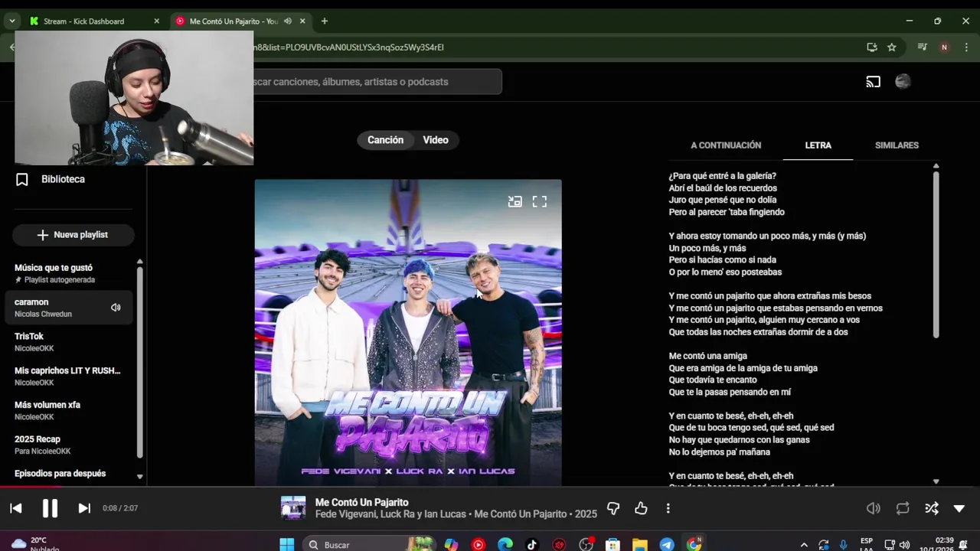Click the album thumbnail in player bar
The image size is (980, 551).
tap(293, 508)
